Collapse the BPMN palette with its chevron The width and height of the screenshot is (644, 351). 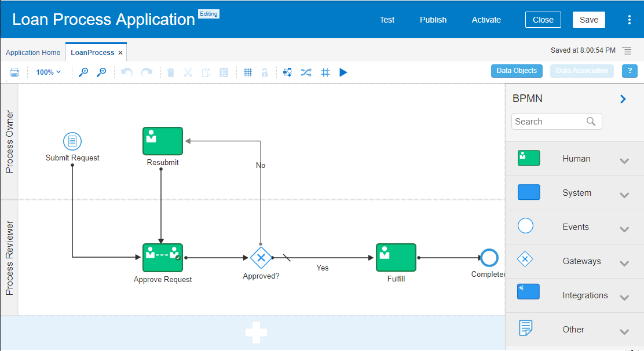point(623,99)
